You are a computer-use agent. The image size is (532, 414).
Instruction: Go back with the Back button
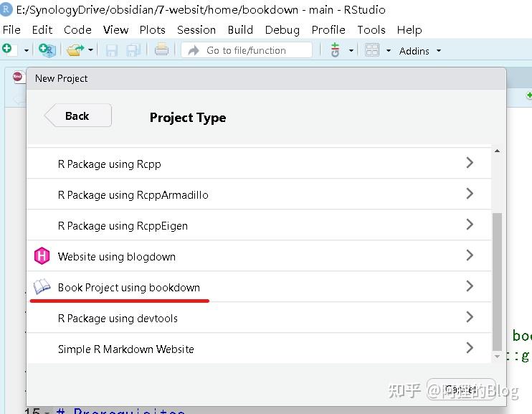click(x=77, y=116)
